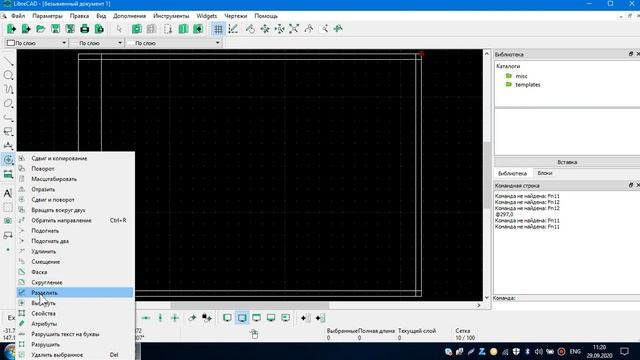Click the Window zoom magnifier icon
640x360 pixels.
pos(324,29)
